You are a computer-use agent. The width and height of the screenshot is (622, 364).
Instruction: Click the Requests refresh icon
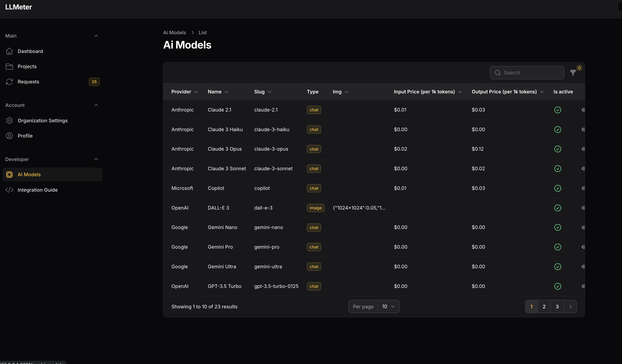(x=9, y=82)
